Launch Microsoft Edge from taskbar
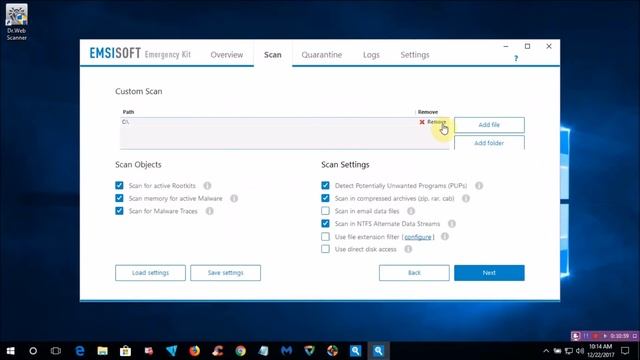Viewport: 640px width, 360px height. pos(80,351)
